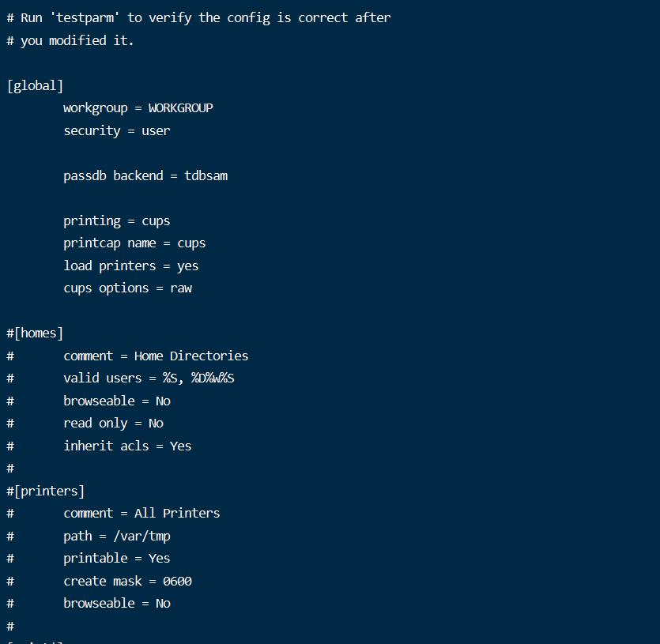
Task: Click the commented #[printers] section header
Action: (x=46, y=491)
